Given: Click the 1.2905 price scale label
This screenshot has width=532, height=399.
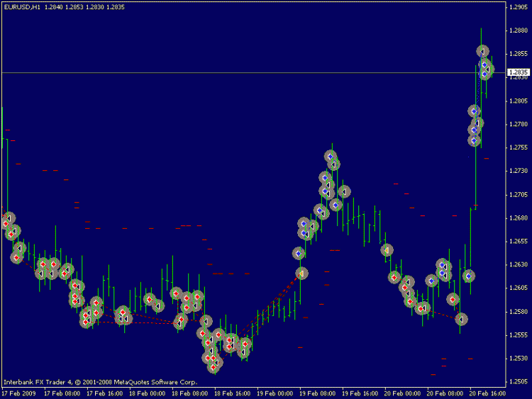Looking at the screenshot, I should pos(519,7).
